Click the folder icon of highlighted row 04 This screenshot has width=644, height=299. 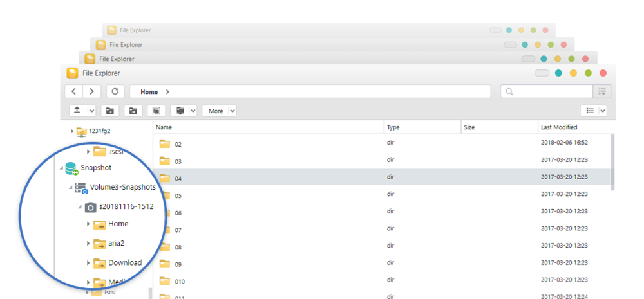tap(165, 178)
